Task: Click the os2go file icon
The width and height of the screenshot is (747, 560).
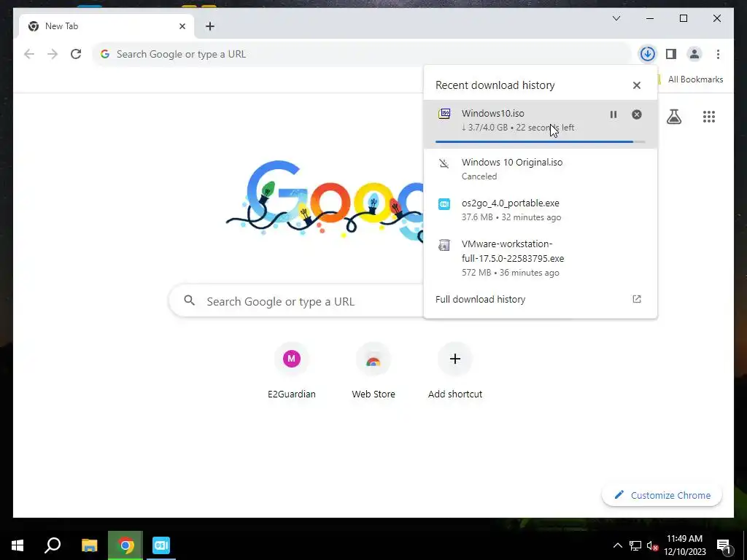Action: tap(444, 204)
